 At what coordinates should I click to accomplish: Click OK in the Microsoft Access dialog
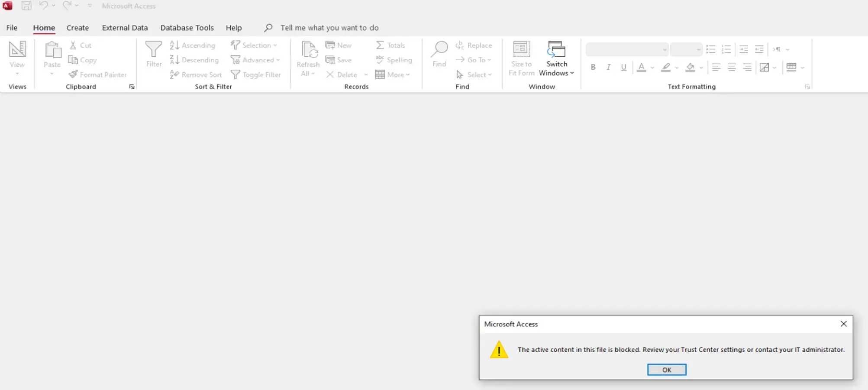pyautogui.click(x=667, y=370)
